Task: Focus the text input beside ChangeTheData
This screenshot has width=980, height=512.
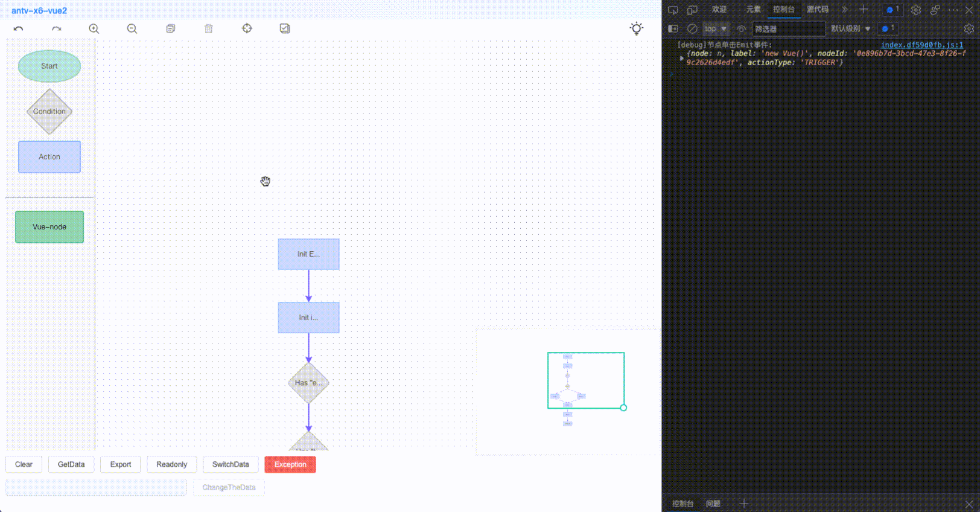Action: [x=96, y=487]
